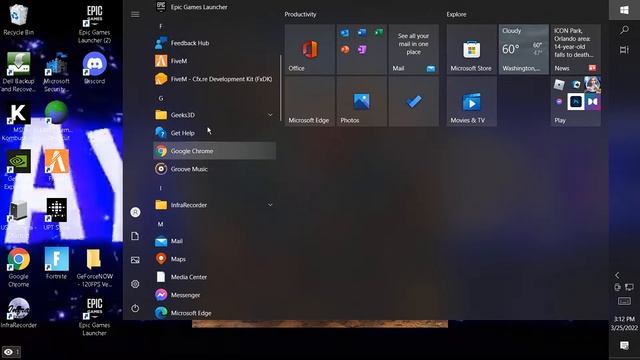Open the Mail live tile
Image resolution: width=640 pixels, height=360 pixels.
(414, 49)
